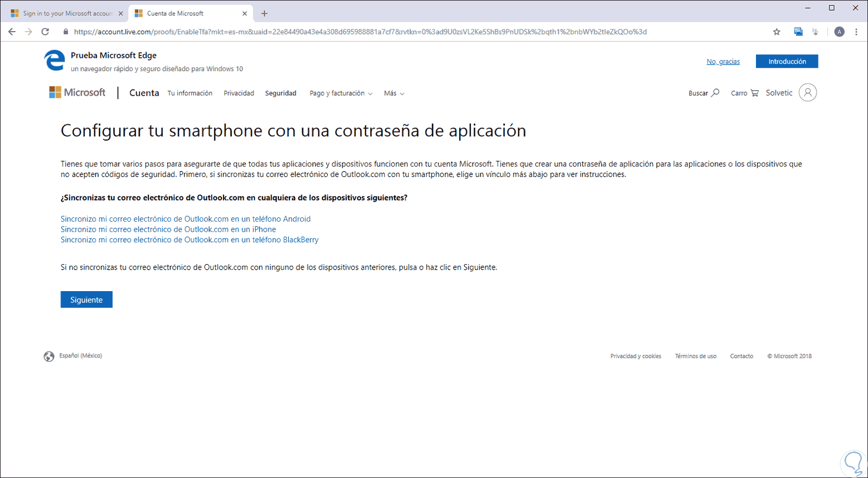Open the shopping cart icon

click(754, 93)
